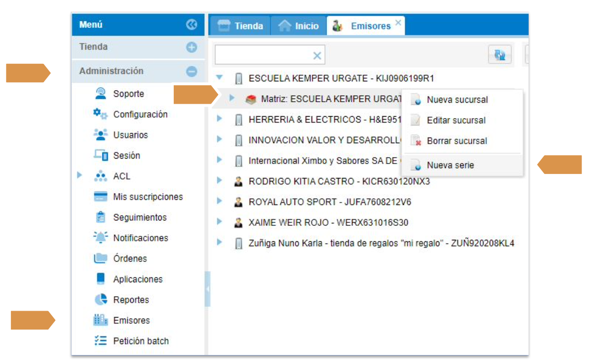This screenshot has height=364, width=589.
Task: Switch to the Inicio tab
Action: point(299,26)
